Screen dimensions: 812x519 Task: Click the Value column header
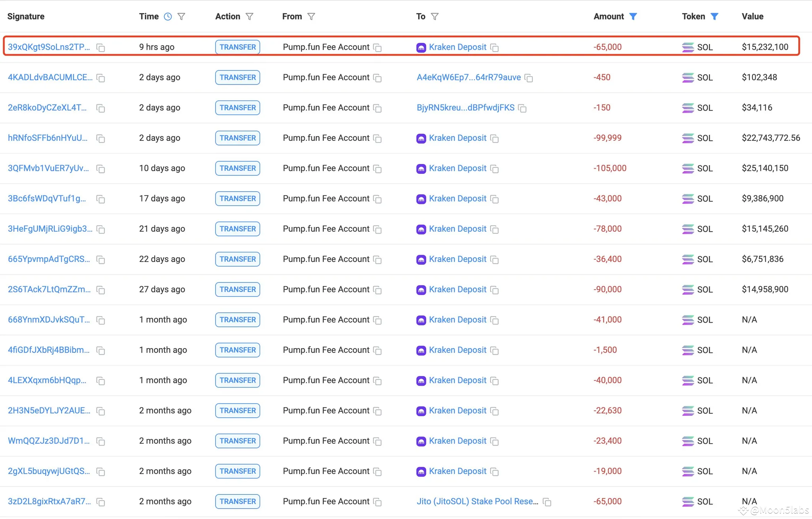(x=752, y=17)
